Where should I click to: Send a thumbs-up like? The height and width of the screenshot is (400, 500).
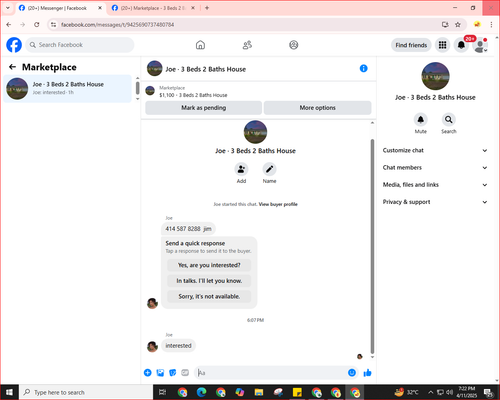(367, 373)
